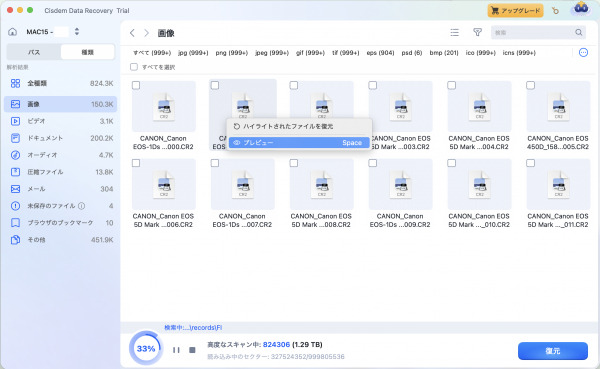Screen dimensions: 600x369
Task: Switch to the 種類 tab
Action: pyautogui.click(x=87, y=52)
